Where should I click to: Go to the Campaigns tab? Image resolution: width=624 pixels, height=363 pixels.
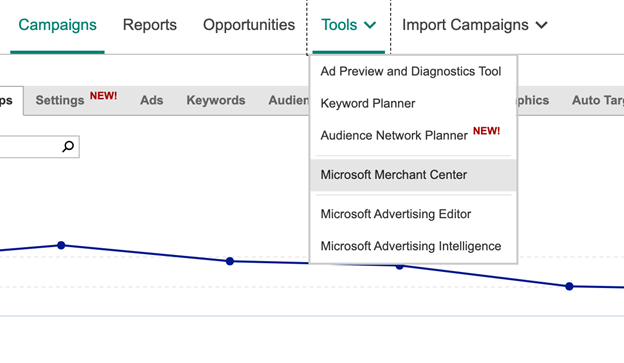57,25
